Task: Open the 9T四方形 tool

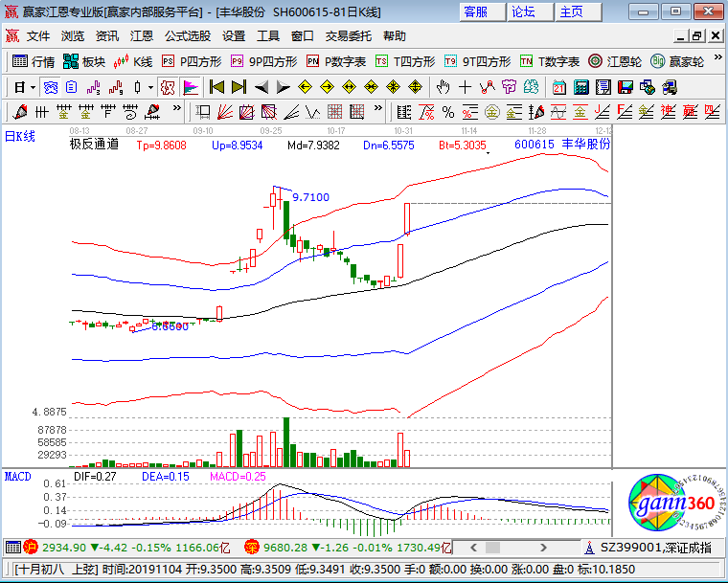Action: (477, 61)
